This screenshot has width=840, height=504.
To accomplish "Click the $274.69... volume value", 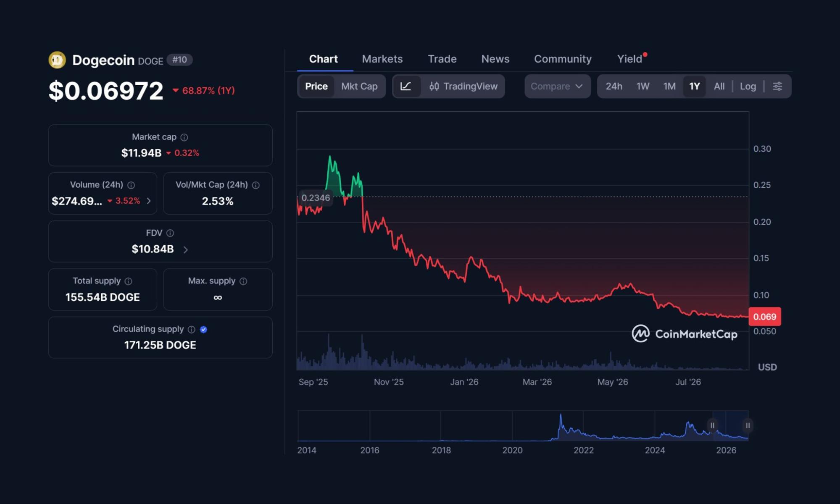I will coord(76,201).
